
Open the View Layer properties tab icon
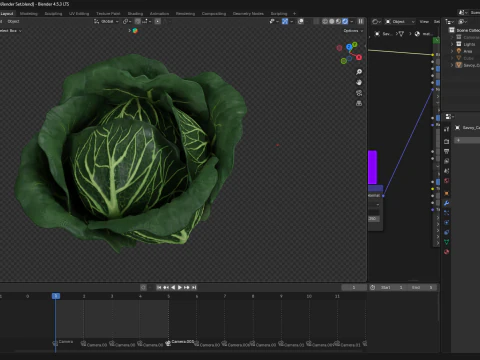click(447, 161)
